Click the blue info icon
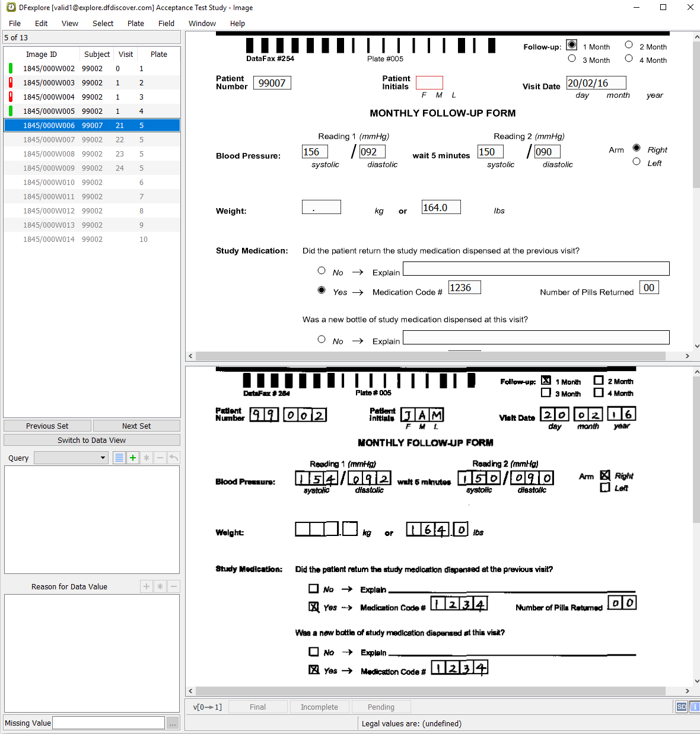 click(x=695, y=707)
